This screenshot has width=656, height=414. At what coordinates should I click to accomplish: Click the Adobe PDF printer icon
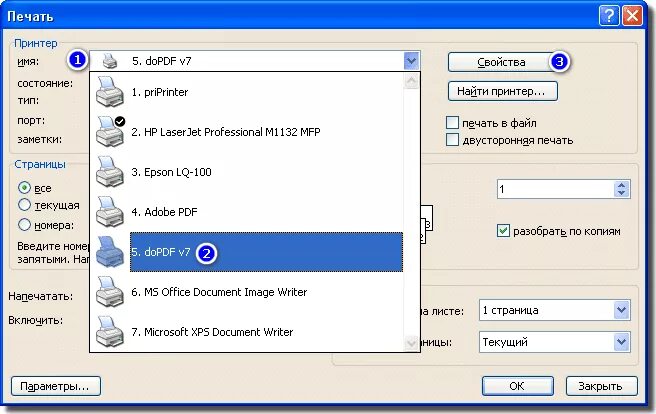110,212
